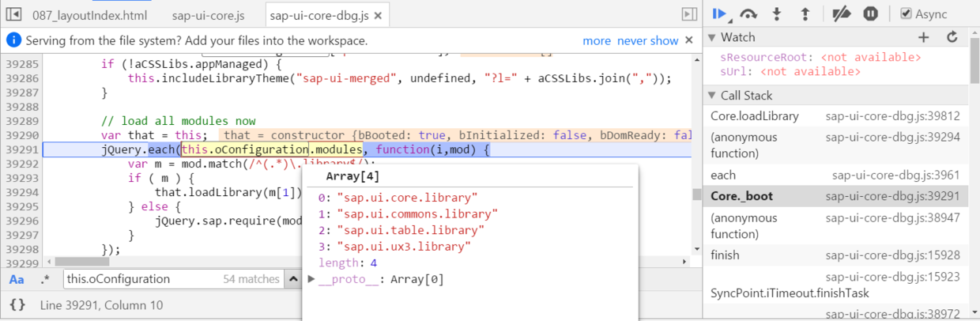Open sap-ui-core-dbg.js:39812 source link
This screenshot has width=980, height=321.
pyautogui.click(x=892, y=116)
